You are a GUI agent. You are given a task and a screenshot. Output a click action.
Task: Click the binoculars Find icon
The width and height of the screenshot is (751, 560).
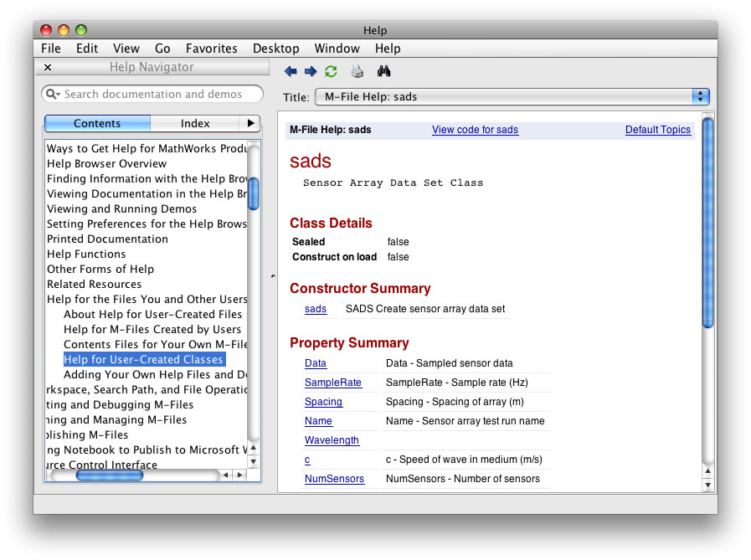(383, 72)
